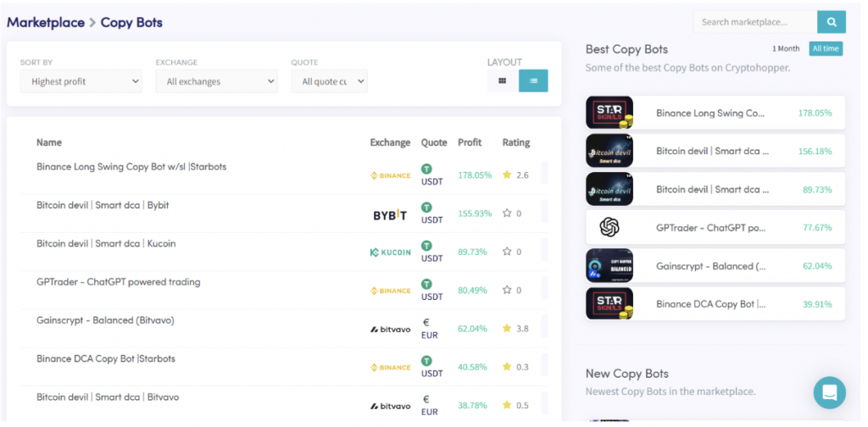Image resolution: width=868 pixels, height=427 pixels.
Task: Click the 0.3 rating star
Action: tap(507, 367)
